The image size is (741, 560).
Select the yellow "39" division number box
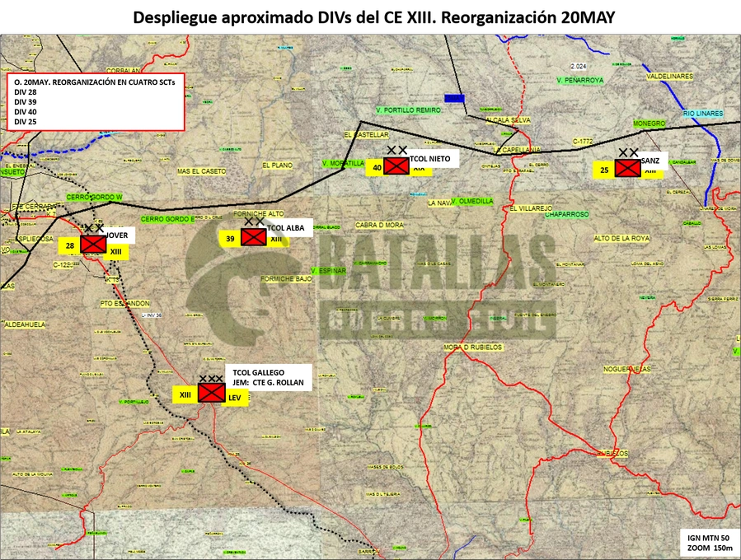[230, 239]
